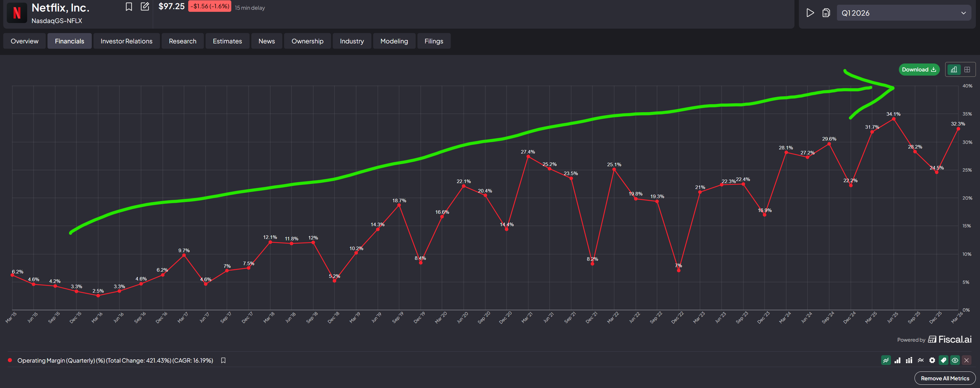Switch to table view with the grid icon
Image resolution: width=980 pixels, height=388 pixels.
967,70
